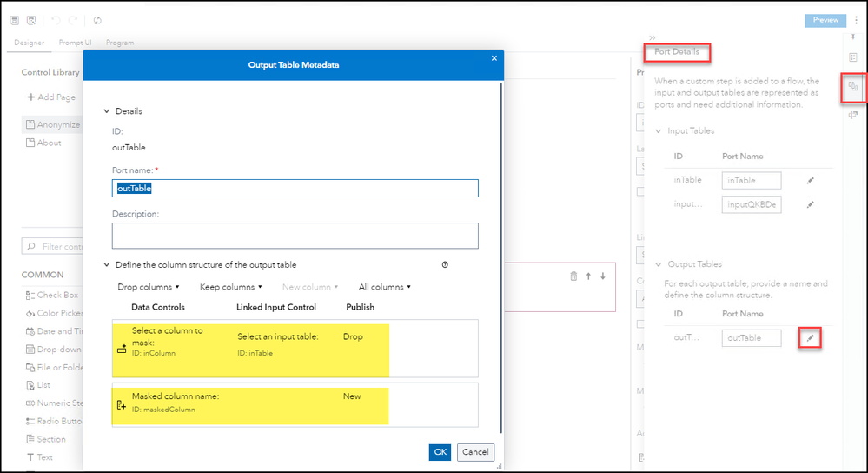Click the delete trash icon on the canvas
The image size is (868, 473).
click(x=573, y=276)
